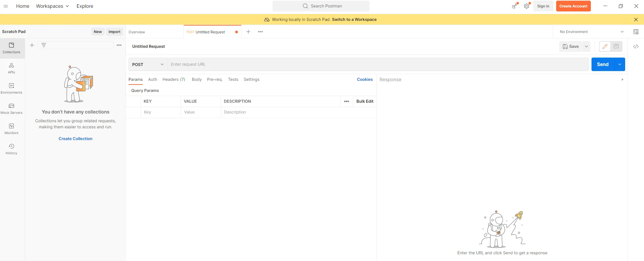The image size is (644, 261).
Task: Open settings gear icon
Action: point(527,6)
